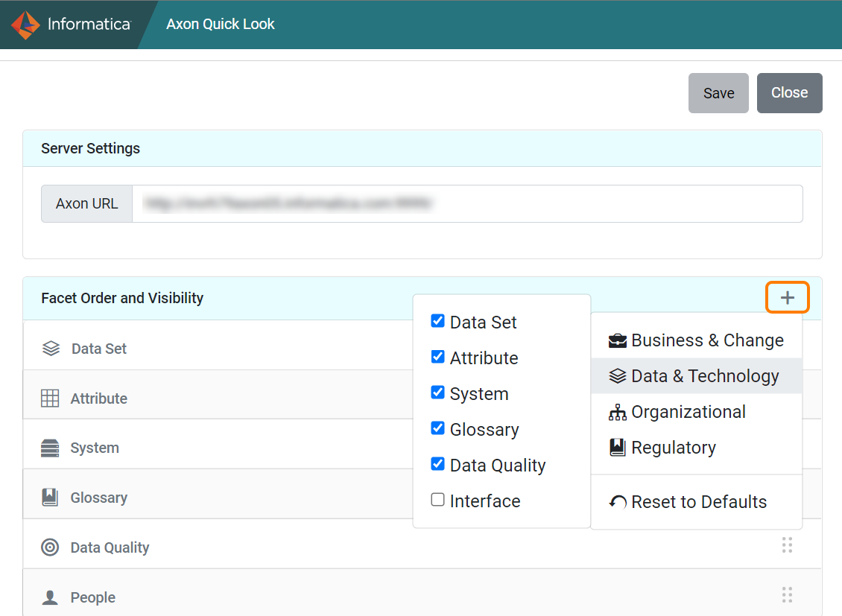Save the settings with the Save button
Image resolution: width=842 pixels, height=616 pixels.
click(718, 93)
